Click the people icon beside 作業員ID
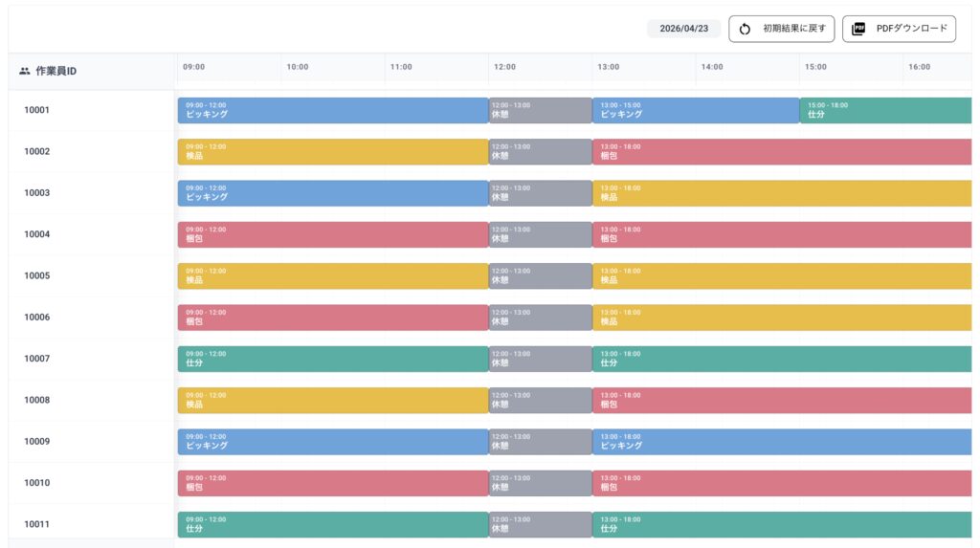Viewport: 980px width, 548px height. point(24,71)
